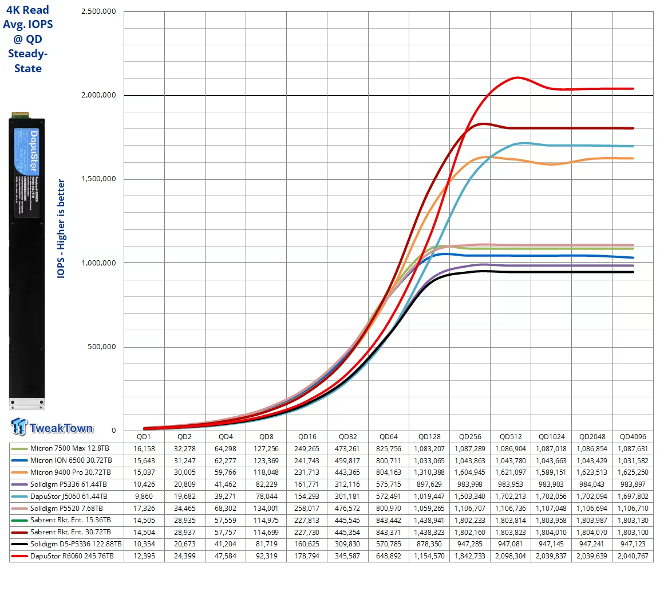Click the Micron 9400 Pro QD512 value 1,621,097
This screenshot has width=660, height=606.
[511, 473]
